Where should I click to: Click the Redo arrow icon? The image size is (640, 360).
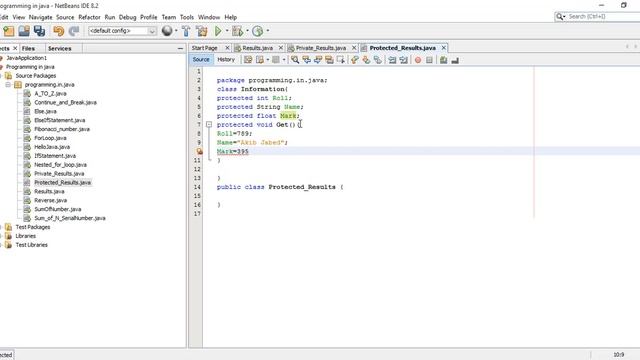[x=74, y=31]
